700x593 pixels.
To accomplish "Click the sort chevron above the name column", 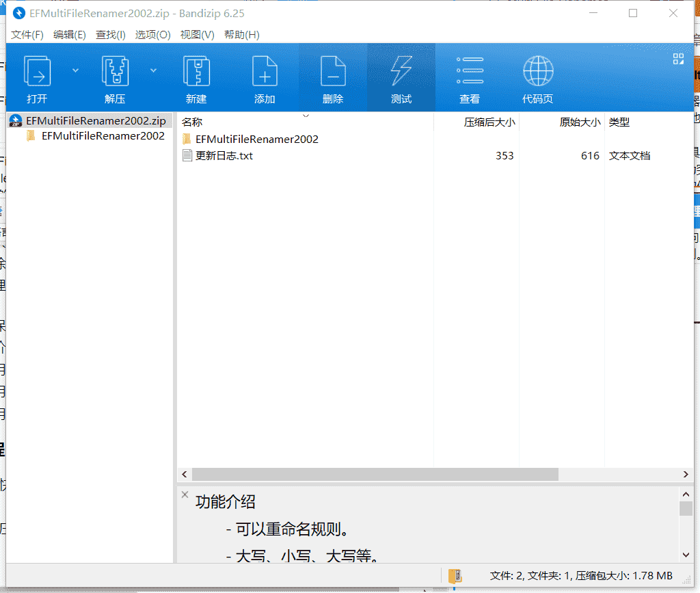I will click(306, 116).
